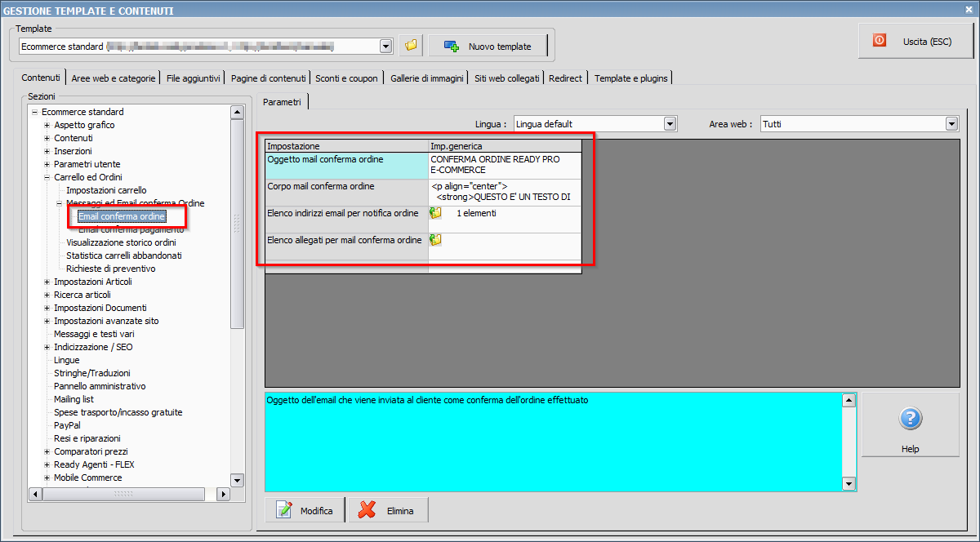This screenshot has width=980, height=542.
Task: Select the Lingue tree item
Action: [x=67, y=360]
